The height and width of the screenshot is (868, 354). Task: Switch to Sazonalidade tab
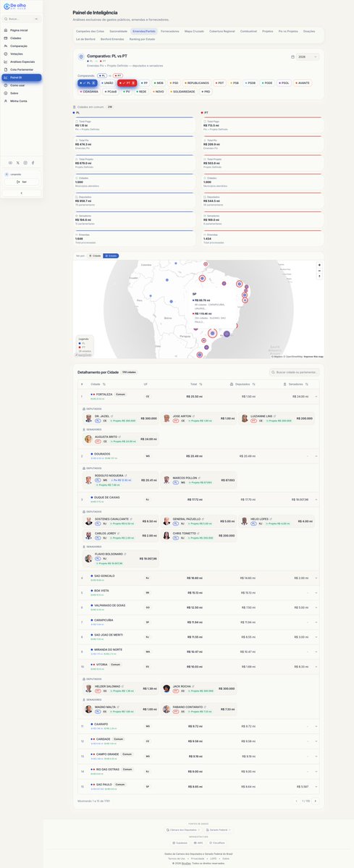point(119,32)
